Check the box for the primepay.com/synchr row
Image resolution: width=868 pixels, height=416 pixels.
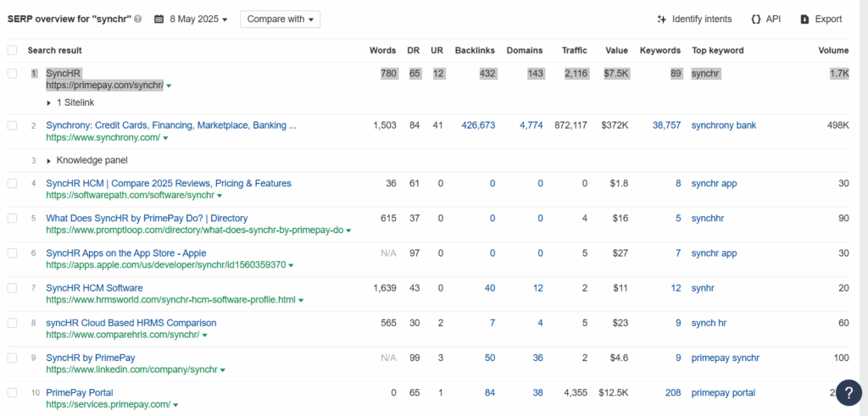tap(12, 74)
